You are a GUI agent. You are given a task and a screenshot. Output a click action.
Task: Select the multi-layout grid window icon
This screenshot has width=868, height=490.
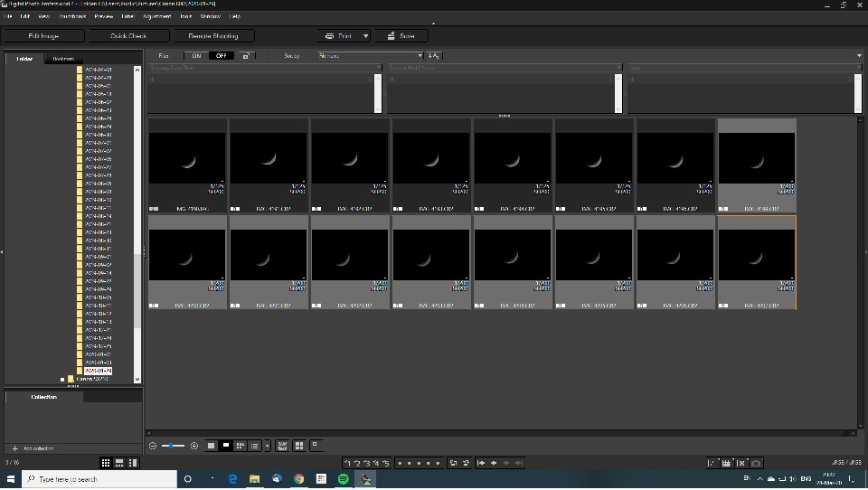pyautogui.click(x=299, y=446)
